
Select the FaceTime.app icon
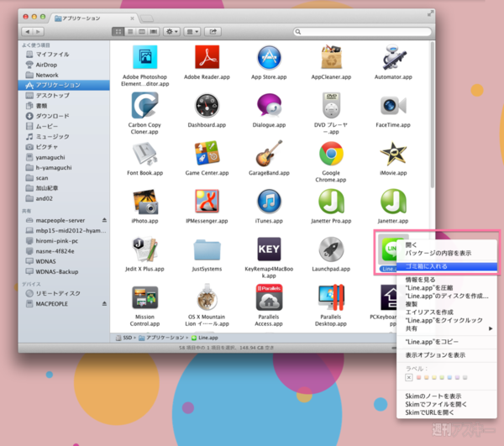coord(393,105)
